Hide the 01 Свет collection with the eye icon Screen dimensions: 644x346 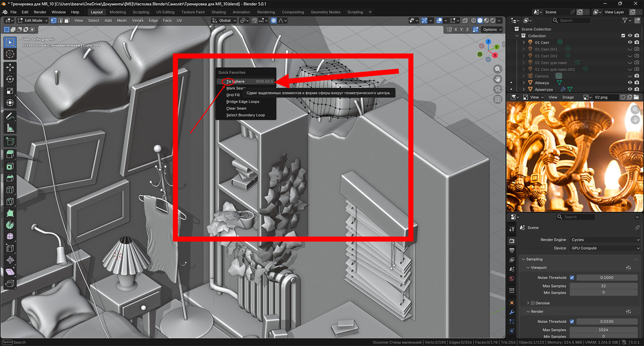[630, 42]
